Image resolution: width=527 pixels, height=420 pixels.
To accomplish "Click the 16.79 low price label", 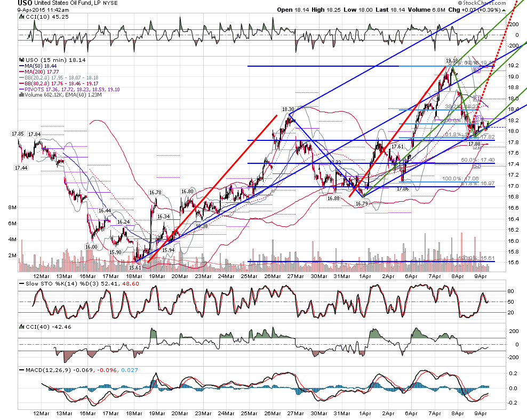I will pyautogui.click(x=362, y=204).
